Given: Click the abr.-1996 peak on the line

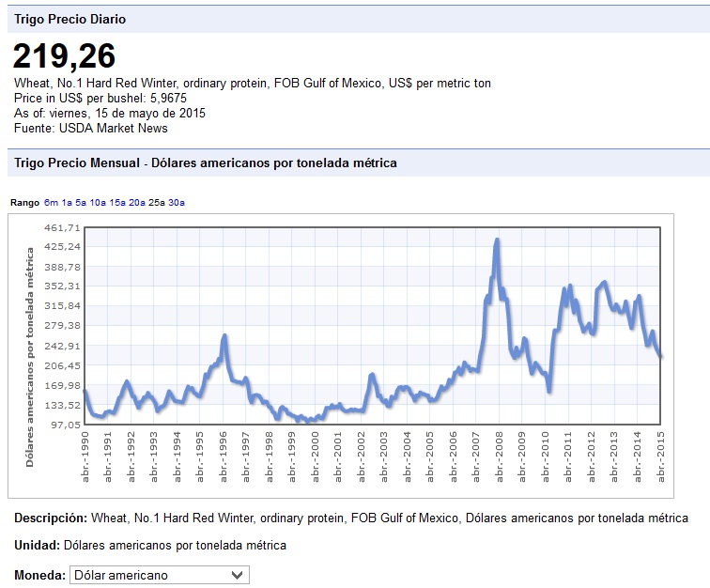Looking at the screenshot, I should tap(224, 335).
